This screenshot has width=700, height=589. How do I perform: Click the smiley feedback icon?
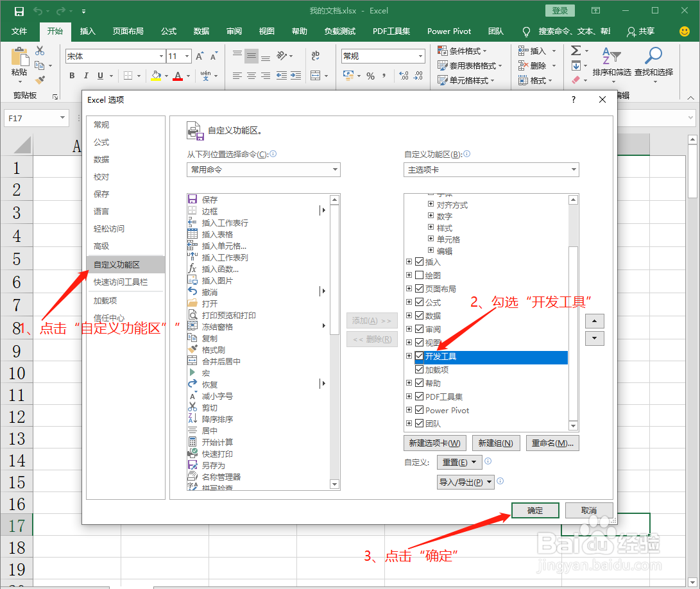click(x=684, y=31)
